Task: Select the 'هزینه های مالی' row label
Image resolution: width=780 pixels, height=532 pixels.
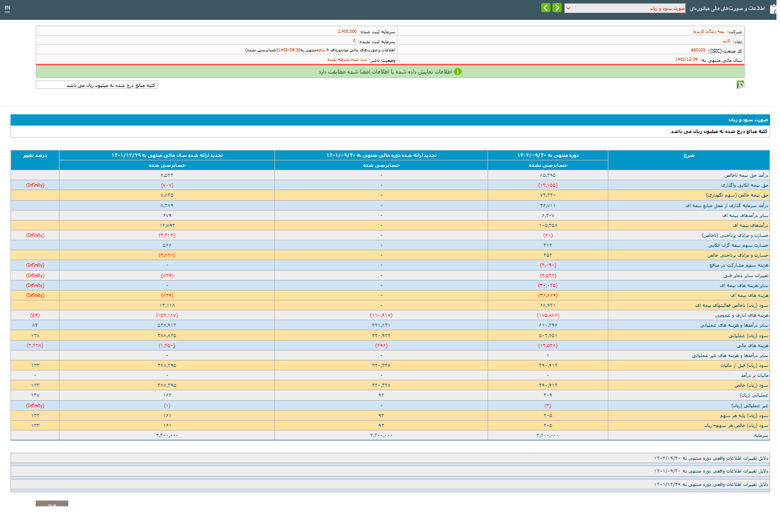Action: pyautogui.click(x=753, y=346)
